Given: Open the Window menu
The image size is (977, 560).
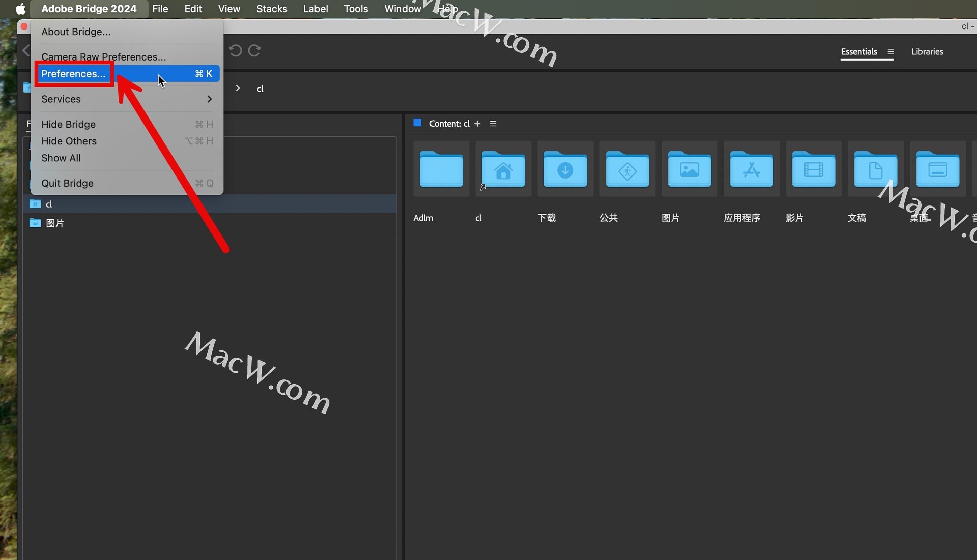Looking at the screenshot, I should [403, 9].
